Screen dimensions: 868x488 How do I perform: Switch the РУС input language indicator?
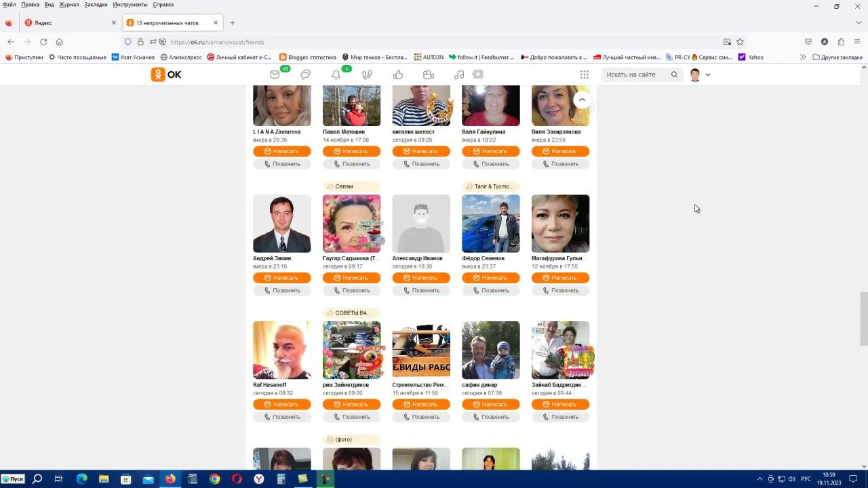tap(806, 479)
